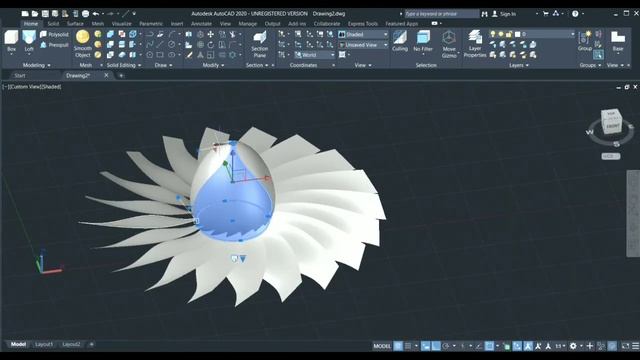Click the Group tool
The image size is (640, 360).
[584, 41]
